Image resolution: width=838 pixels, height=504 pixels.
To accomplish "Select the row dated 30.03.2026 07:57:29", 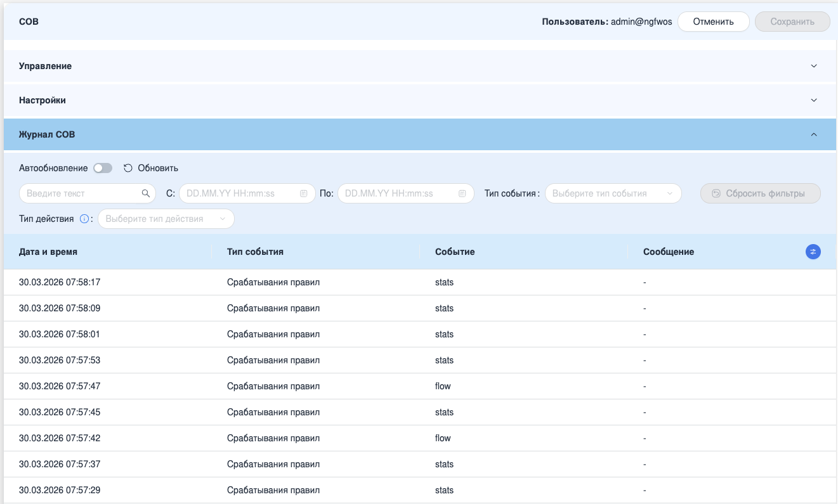I will pyautogui.click(x=420, y=490).
